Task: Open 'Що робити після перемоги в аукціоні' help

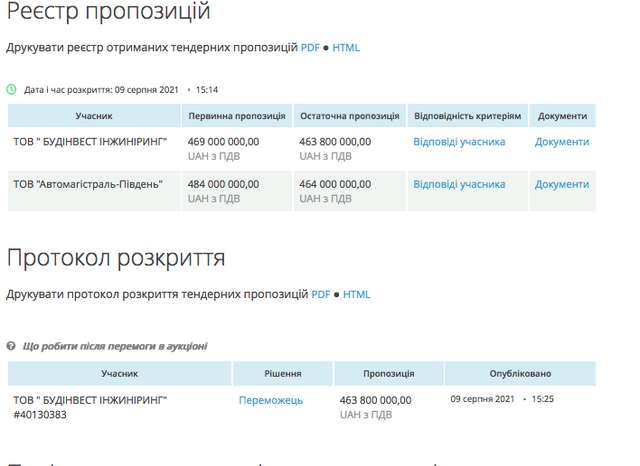Action: 115,346
